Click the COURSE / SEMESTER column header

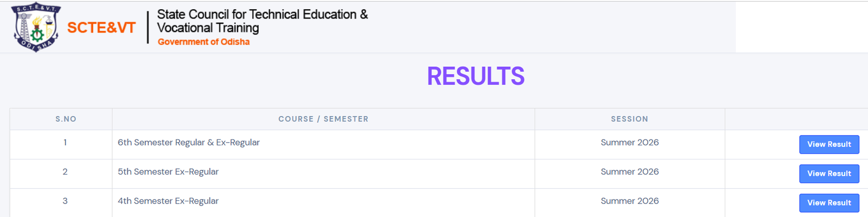(x=323, y=119)
